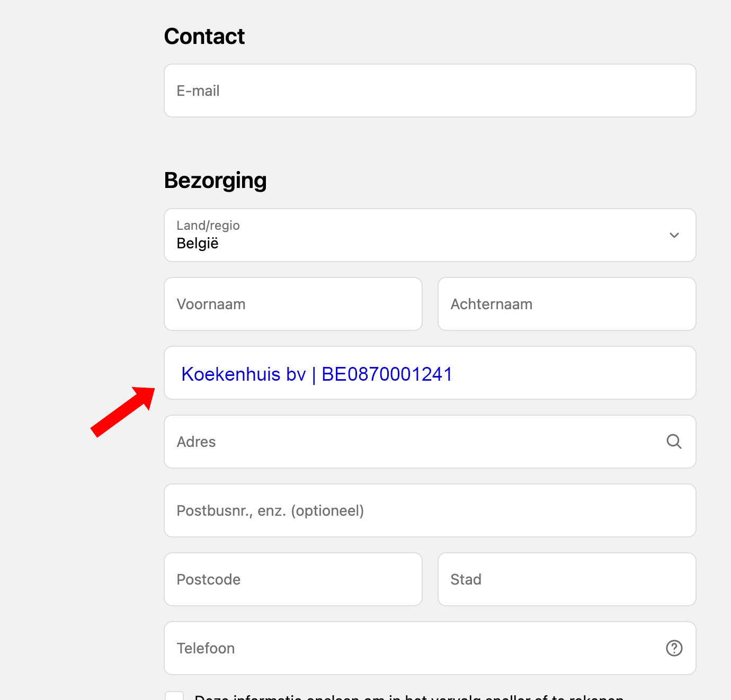The width and height of the screenshot is (731, 700).
Task: Focus the Telefoon input field
Action: click(413, 648)
